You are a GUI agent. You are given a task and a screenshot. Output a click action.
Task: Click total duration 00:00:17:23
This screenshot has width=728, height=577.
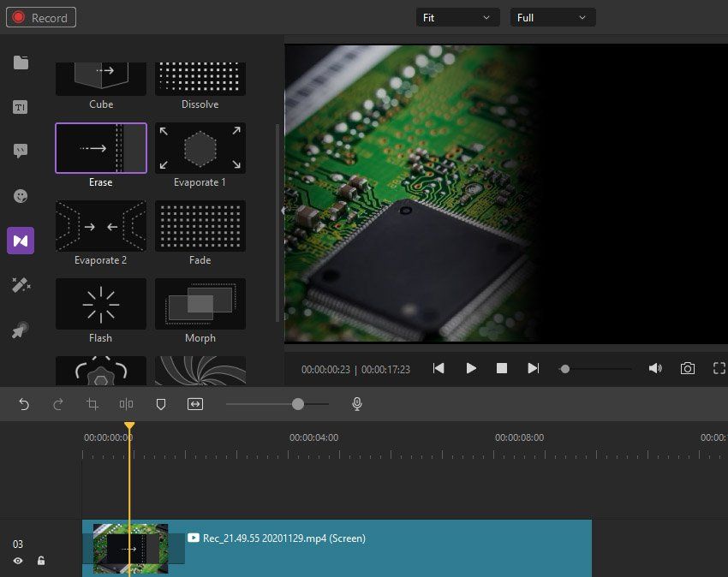[x=385, y=370]
